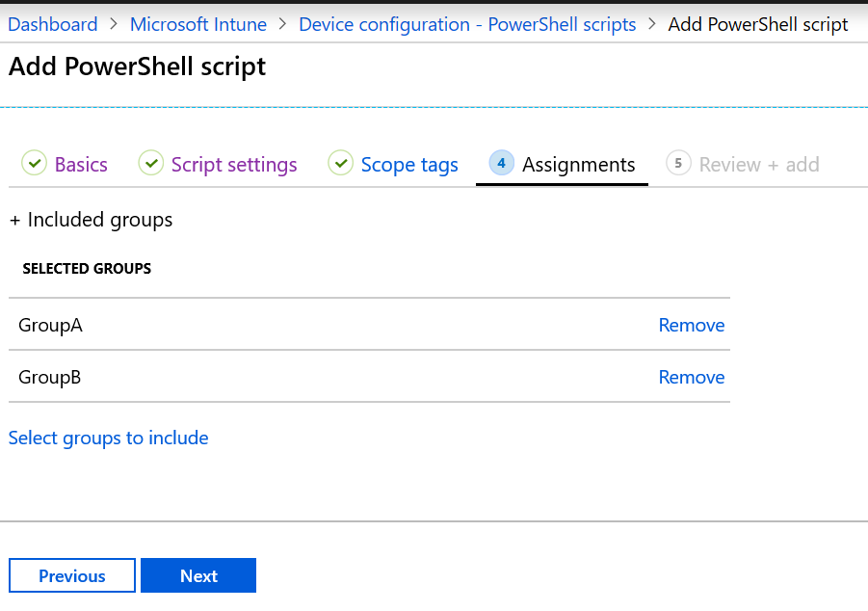
Task: Click the numbered circle 5 on Review + add
Action: (678, 163)
